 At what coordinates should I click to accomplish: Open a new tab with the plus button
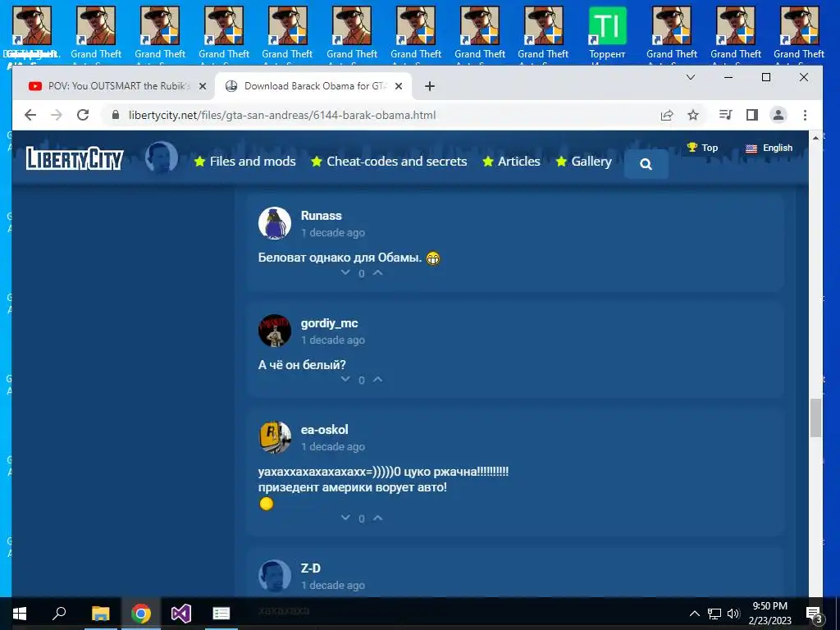(430, 85)
